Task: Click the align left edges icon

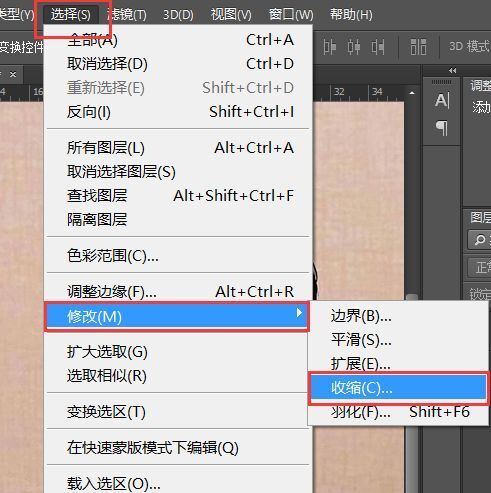Action: pos(329,47)
